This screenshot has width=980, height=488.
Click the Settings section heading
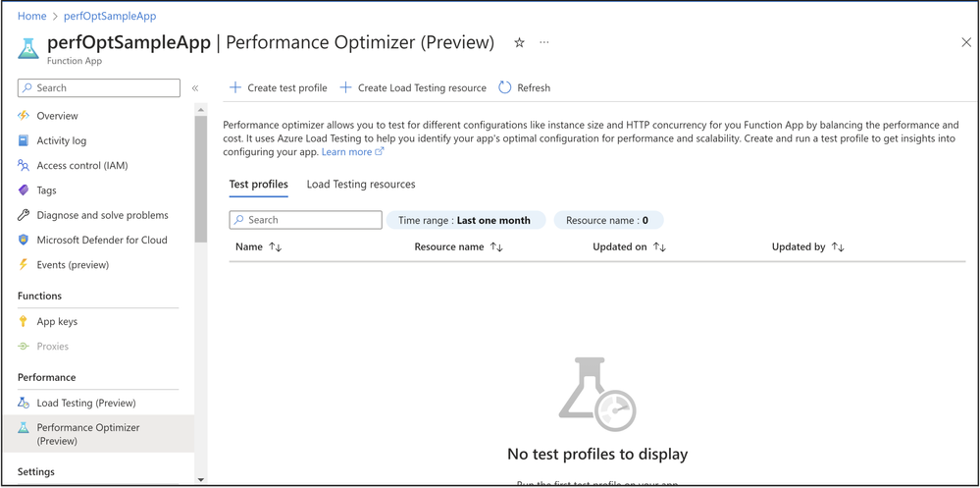pyautogui.click(x=36, y=471)
